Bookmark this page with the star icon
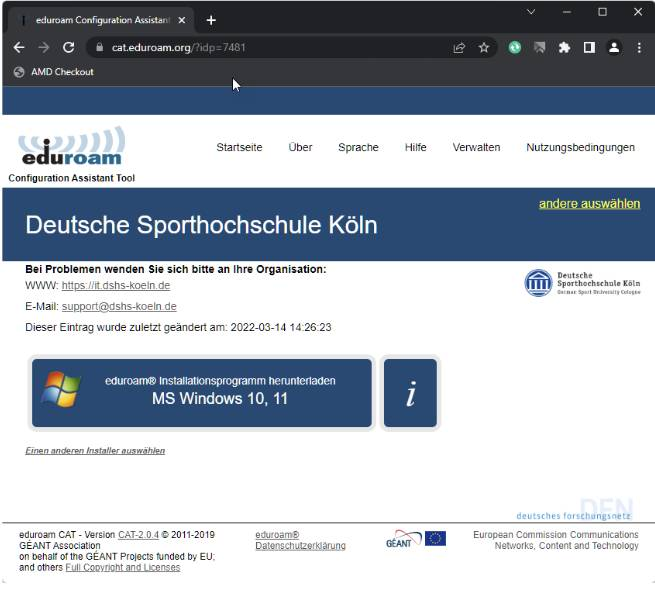The image size is (655, 591). click(484, 48)
